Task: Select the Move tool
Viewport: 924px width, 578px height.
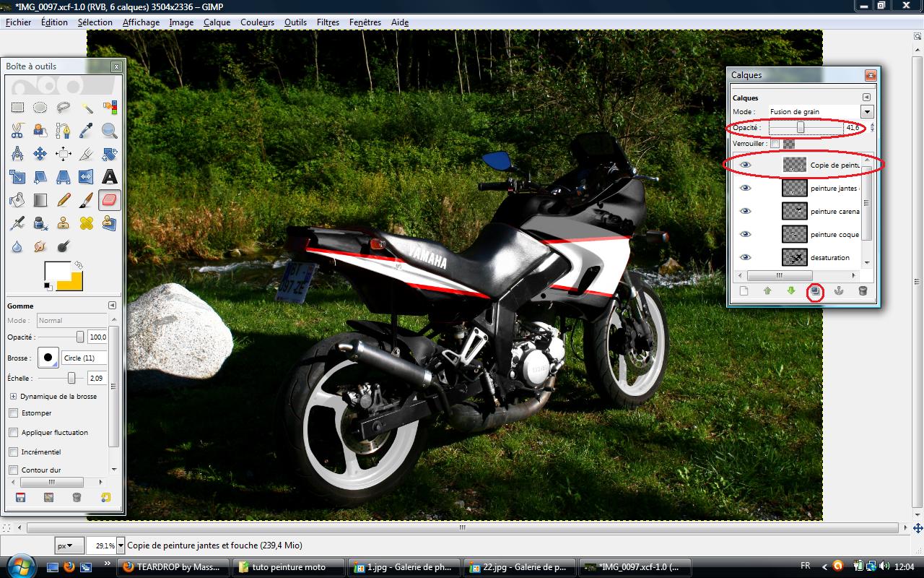Action: click(40, 154)
